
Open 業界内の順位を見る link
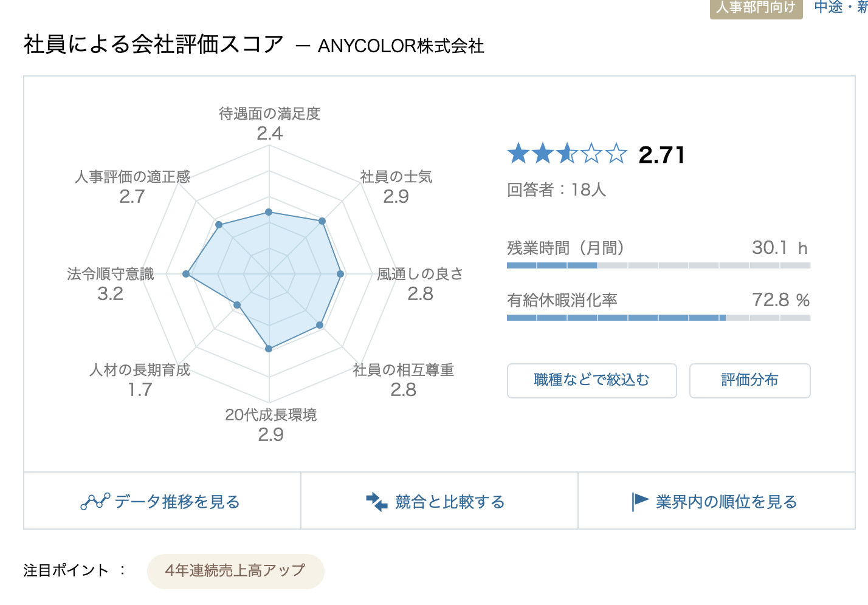point(717,501)
